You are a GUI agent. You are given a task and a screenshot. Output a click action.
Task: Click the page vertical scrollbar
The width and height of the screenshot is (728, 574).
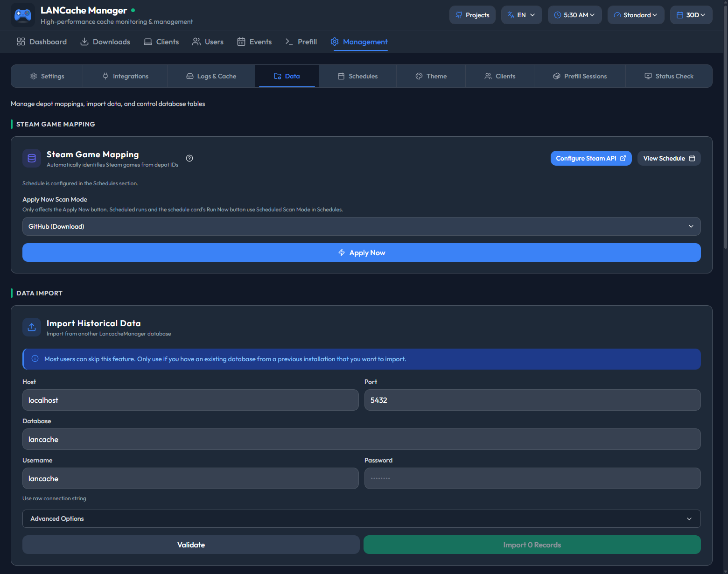pyautogui.click(x=725, y=126)
